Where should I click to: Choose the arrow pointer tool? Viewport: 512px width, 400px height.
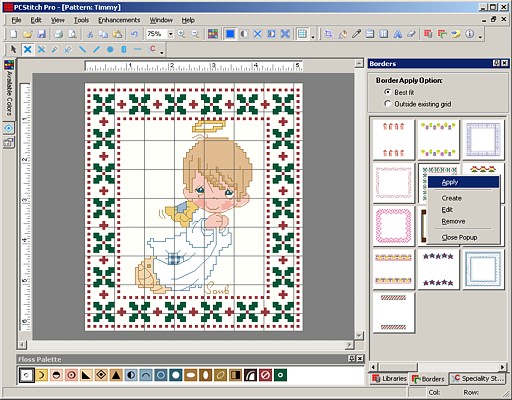point(13,50)
